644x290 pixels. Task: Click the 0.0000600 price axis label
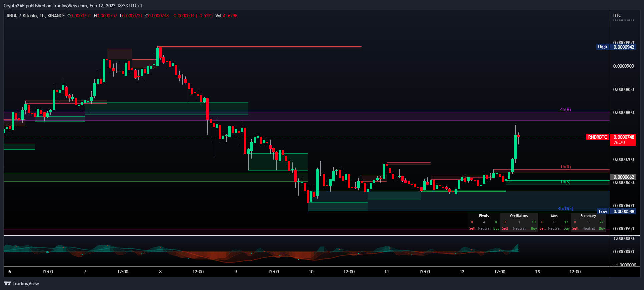623,206
